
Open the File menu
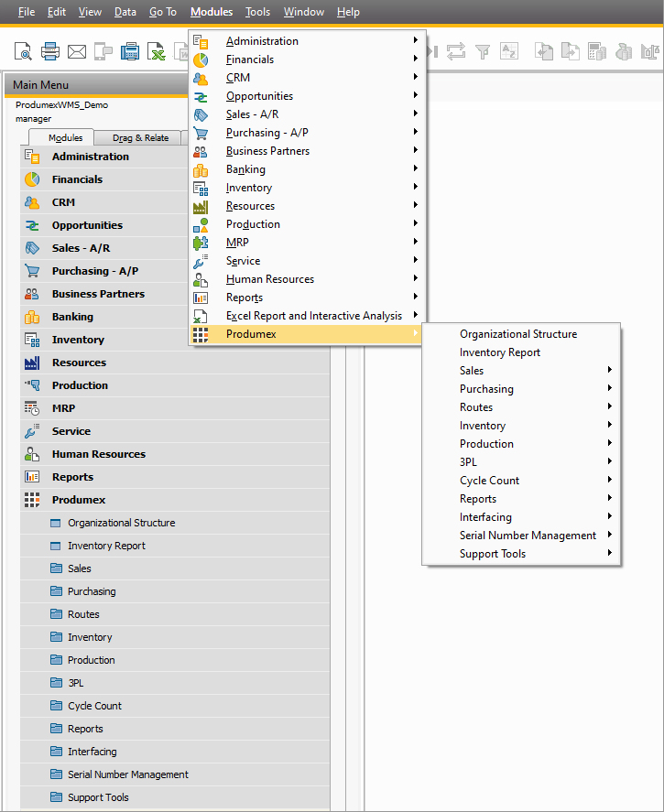click(27, 11)
